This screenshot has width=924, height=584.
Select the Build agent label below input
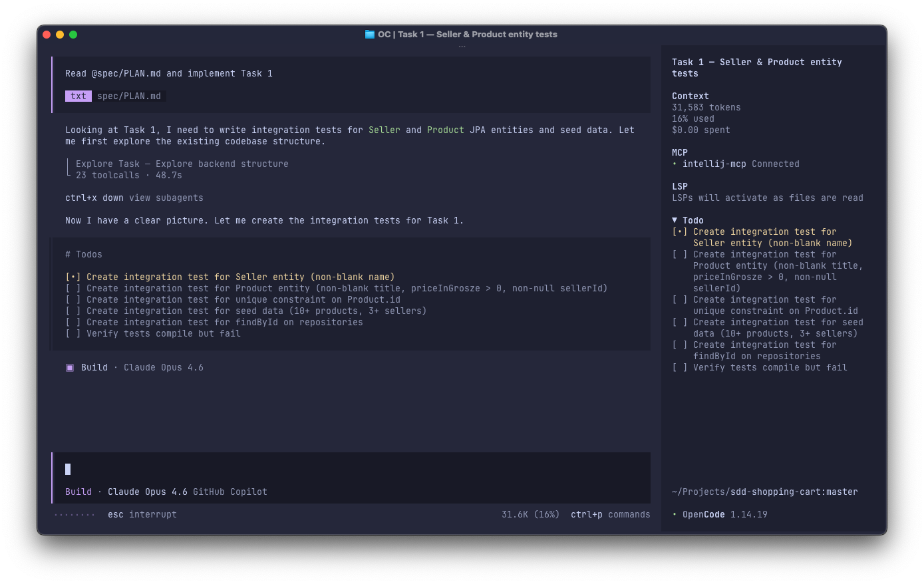pos(78,492)
